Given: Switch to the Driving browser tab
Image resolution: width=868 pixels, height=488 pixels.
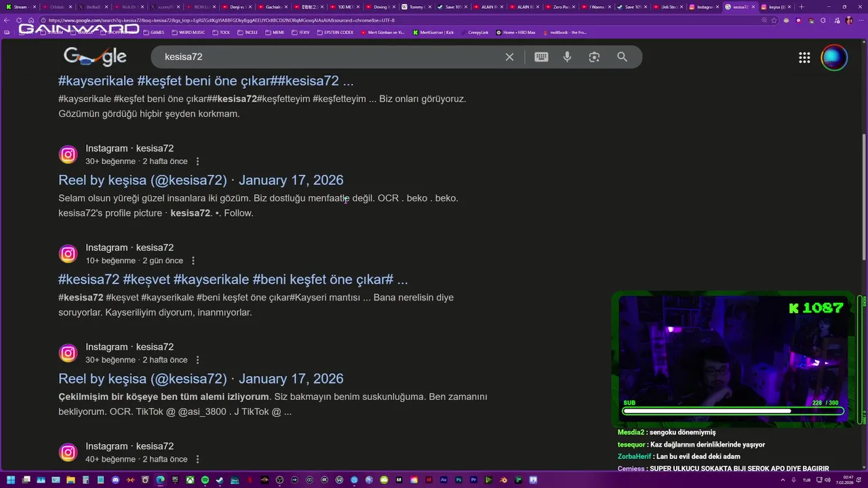Looking at the screenshot, I should coord(380,7).
